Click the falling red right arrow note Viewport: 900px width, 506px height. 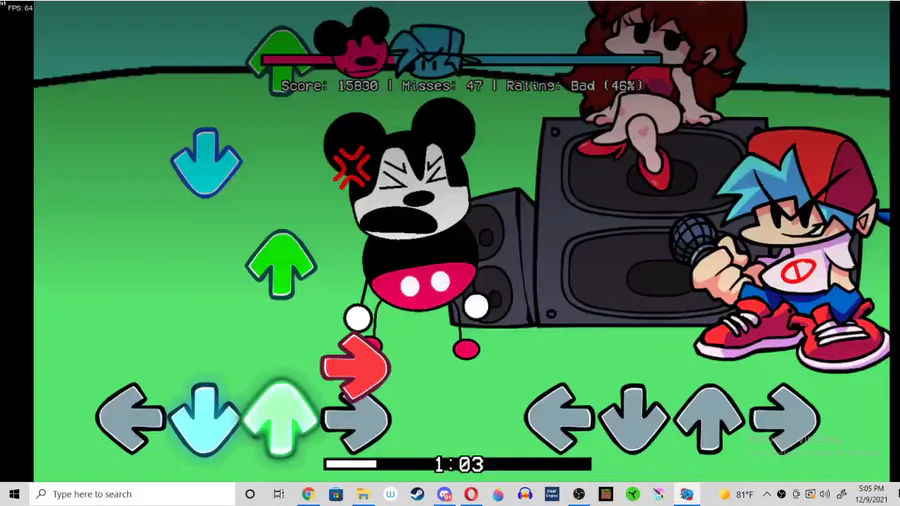[x=355, y=367]
